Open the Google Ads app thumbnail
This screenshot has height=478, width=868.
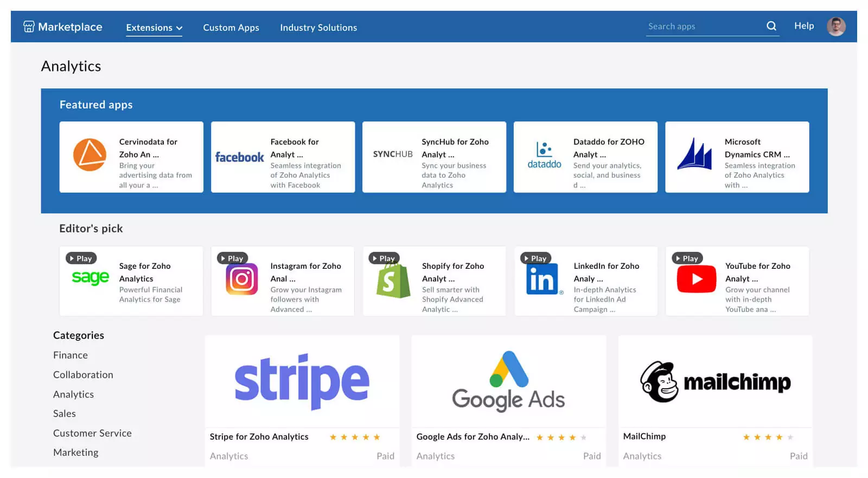tap(509, 382)
